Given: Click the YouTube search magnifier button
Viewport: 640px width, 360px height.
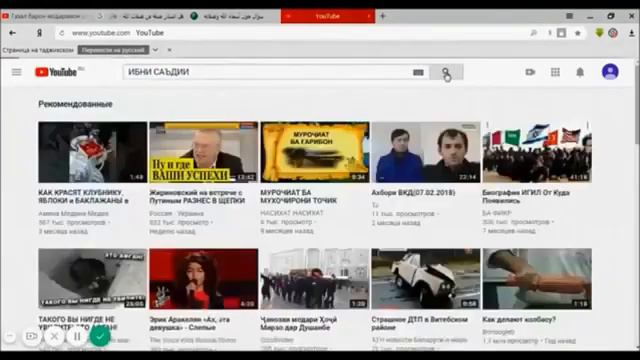Looking at the screenshot, I should 446,72.
